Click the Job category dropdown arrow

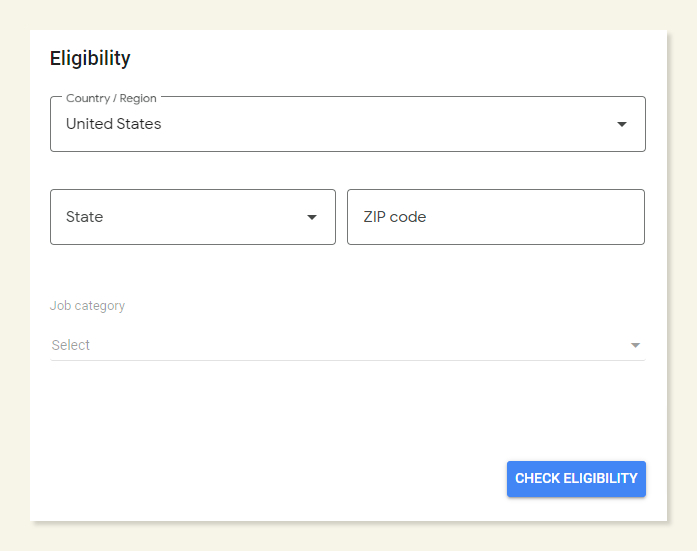click(x=635, y=345)
